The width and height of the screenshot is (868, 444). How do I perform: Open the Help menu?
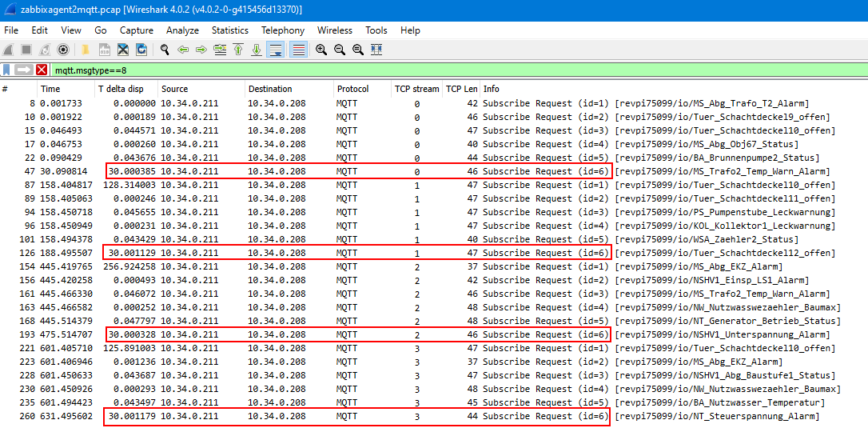point(410,30)
